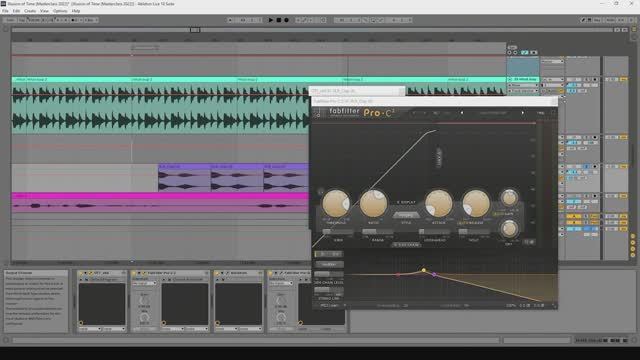Click the Release knob in Pro-C 2

click(x=476, y=203)
